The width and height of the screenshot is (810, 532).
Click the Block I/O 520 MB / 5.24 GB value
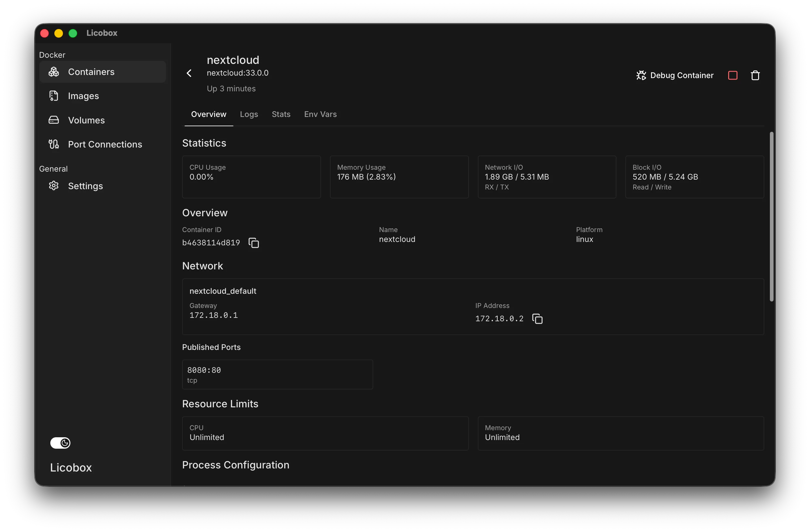coord(665,177)
